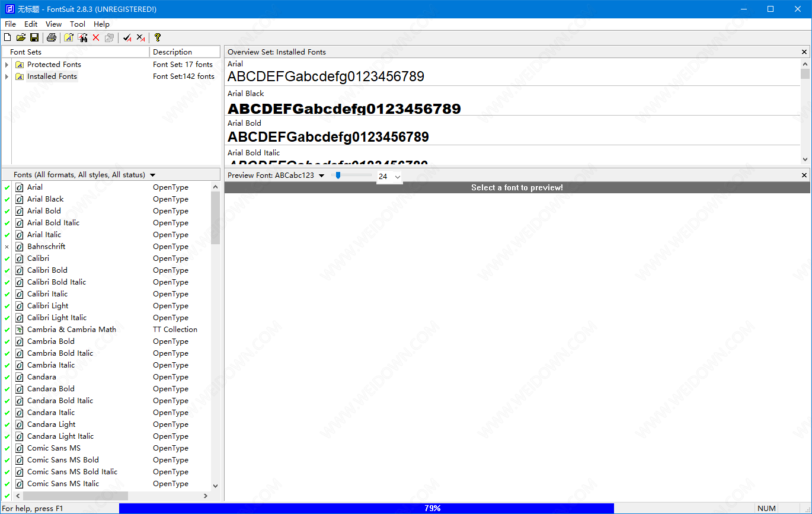Image resolution: width=812 pixels, height=514 pixels.
Task: Open the Fonts filter dropdown arrow
Action: point(153,175)
